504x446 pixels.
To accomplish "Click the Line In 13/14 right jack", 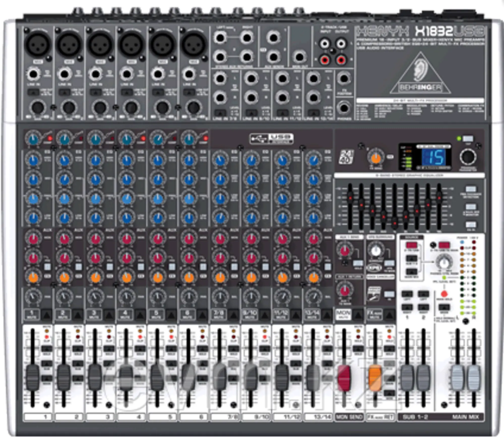I will (x=313, y=98).
